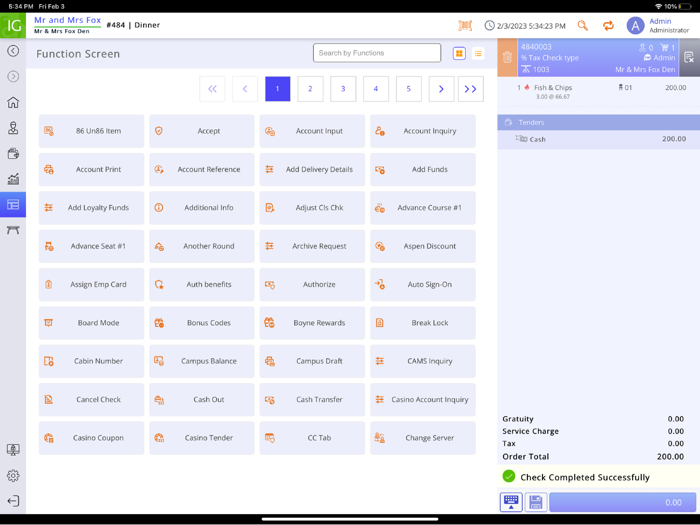Switch to grid view of functions
The image size is (700, 525).
(x=459, y=54)
